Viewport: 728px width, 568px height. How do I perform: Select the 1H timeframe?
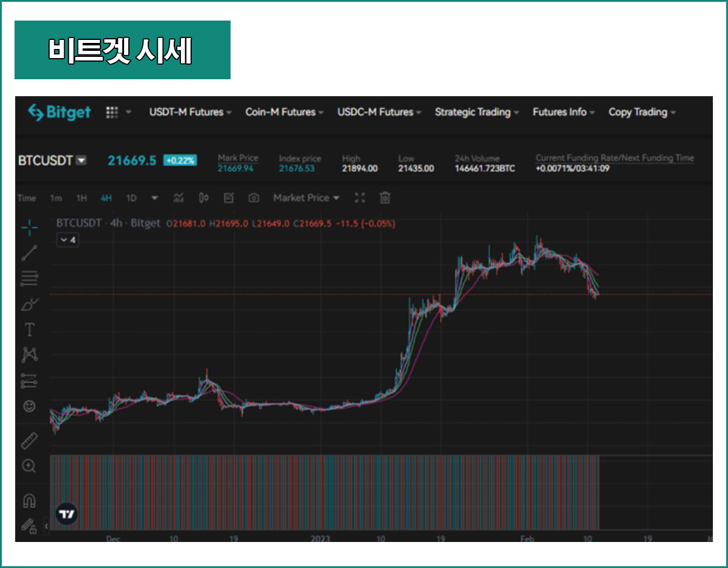(81, 198)
